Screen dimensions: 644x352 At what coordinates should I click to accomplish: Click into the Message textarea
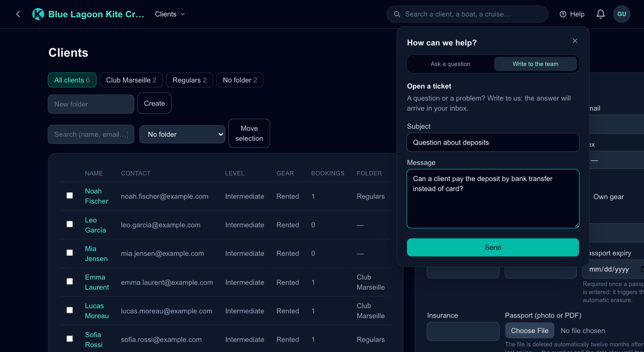click(493, 199)
